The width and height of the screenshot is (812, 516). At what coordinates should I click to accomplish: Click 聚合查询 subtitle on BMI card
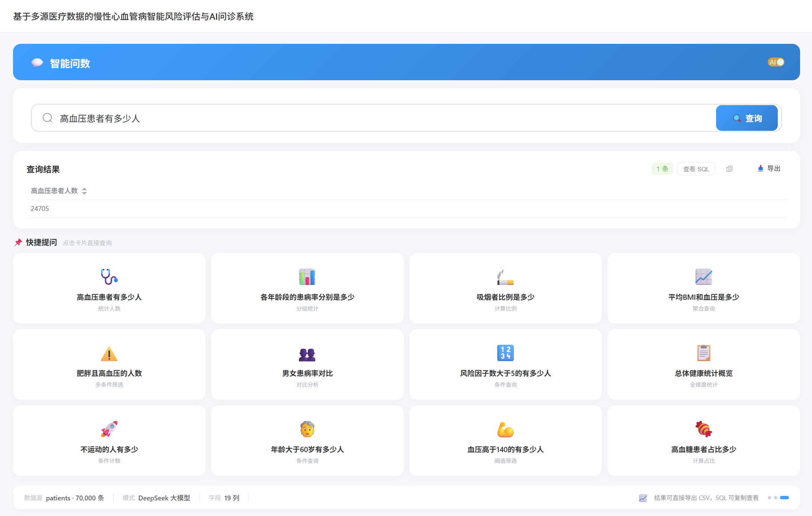point(703,308)
